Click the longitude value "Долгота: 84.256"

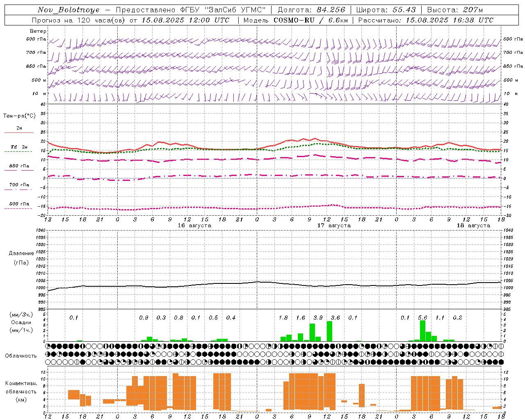pyautogui.click(x=311, y=10)
